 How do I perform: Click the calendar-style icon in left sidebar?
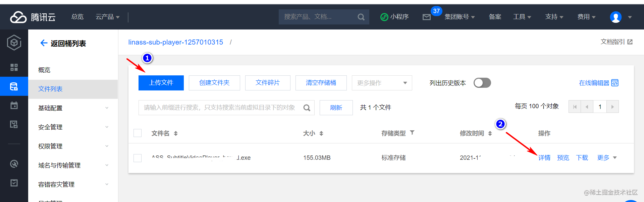coord(14,106)
